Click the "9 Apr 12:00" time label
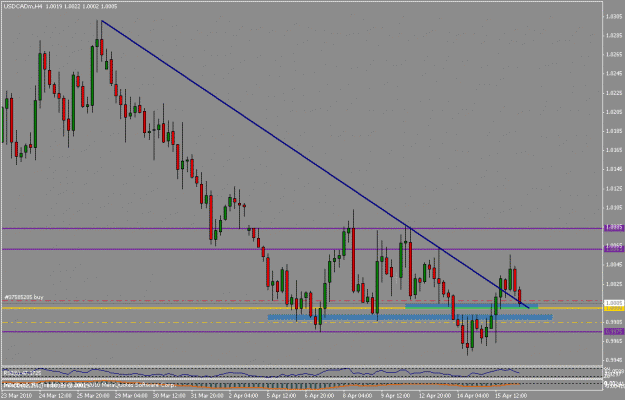Viewport: 625px width, 400px height. (x=397, y=396)
